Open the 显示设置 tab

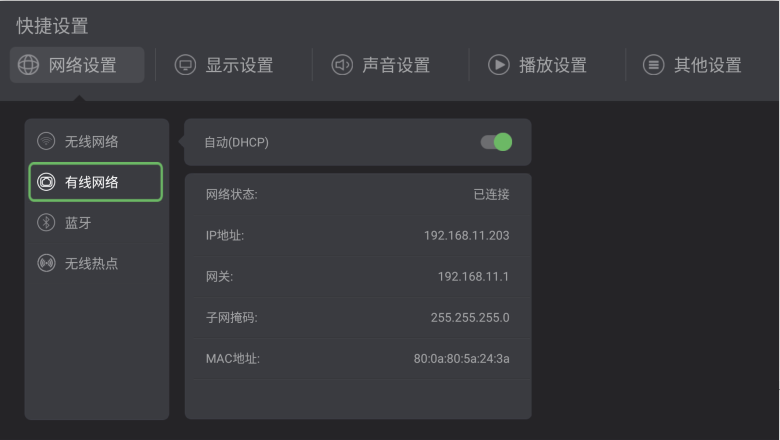pyautogui.click(x=238, y=65)
